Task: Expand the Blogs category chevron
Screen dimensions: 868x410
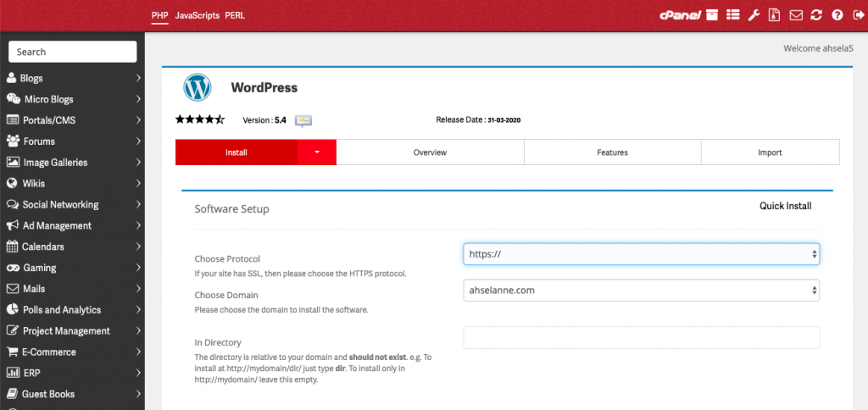Action: [138, 78]
